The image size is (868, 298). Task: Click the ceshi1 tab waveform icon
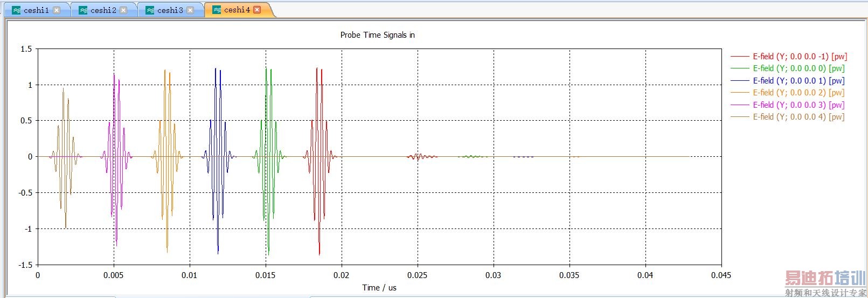(x=16, y=10)
